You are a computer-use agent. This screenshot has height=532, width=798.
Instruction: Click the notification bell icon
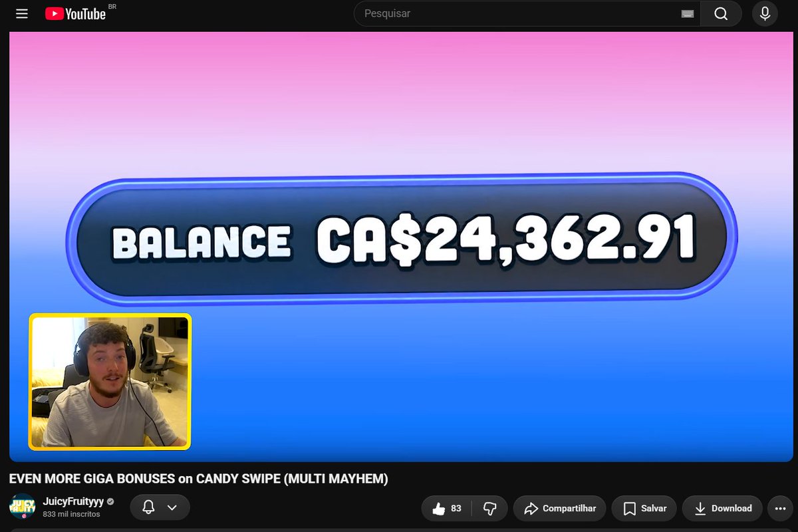point(149,507)
